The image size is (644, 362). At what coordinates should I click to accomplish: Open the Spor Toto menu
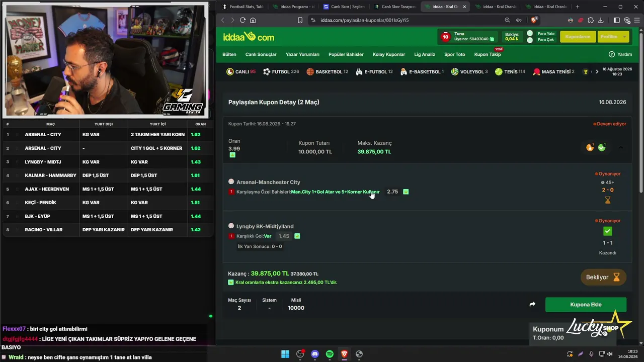455,54
